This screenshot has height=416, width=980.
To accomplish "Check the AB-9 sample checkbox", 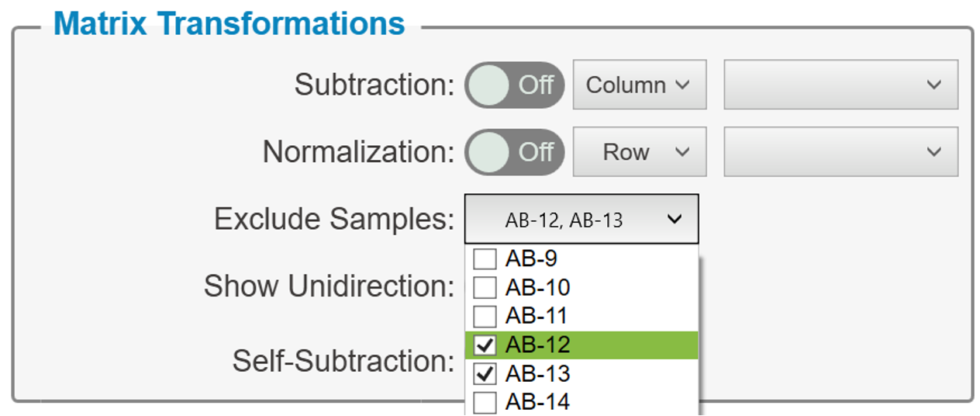I will pos(485,259).
